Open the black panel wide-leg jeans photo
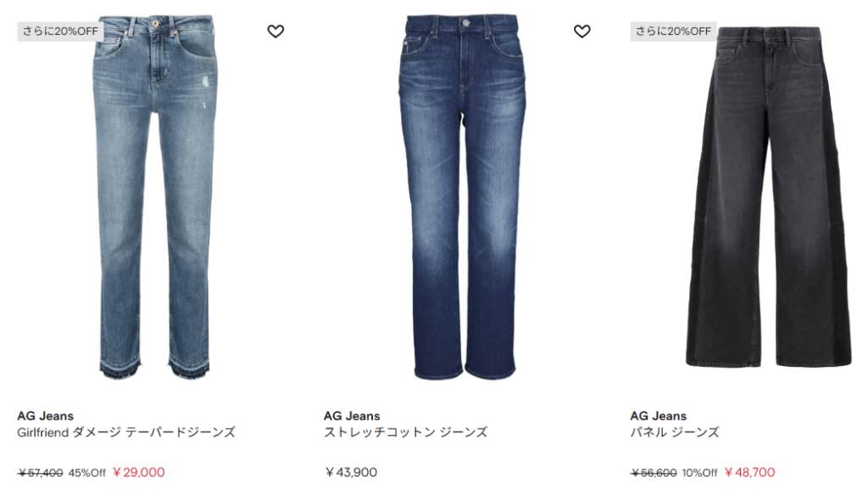868x489 pixels. pos(769,197)
